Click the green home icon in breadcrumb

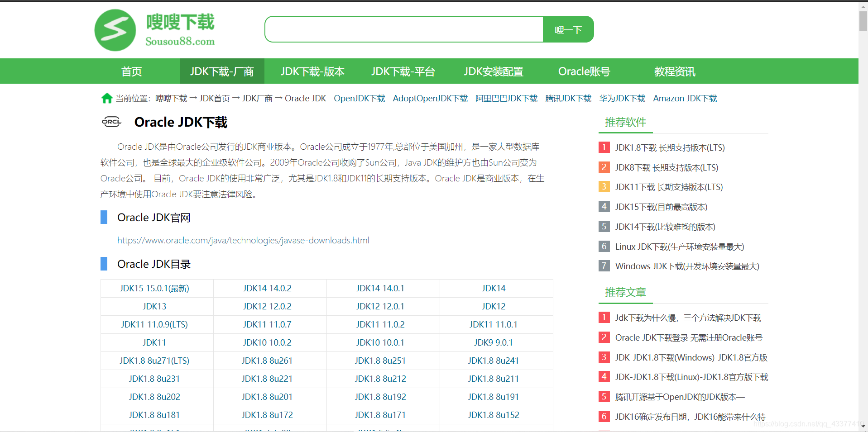click(x=107, y=98)
